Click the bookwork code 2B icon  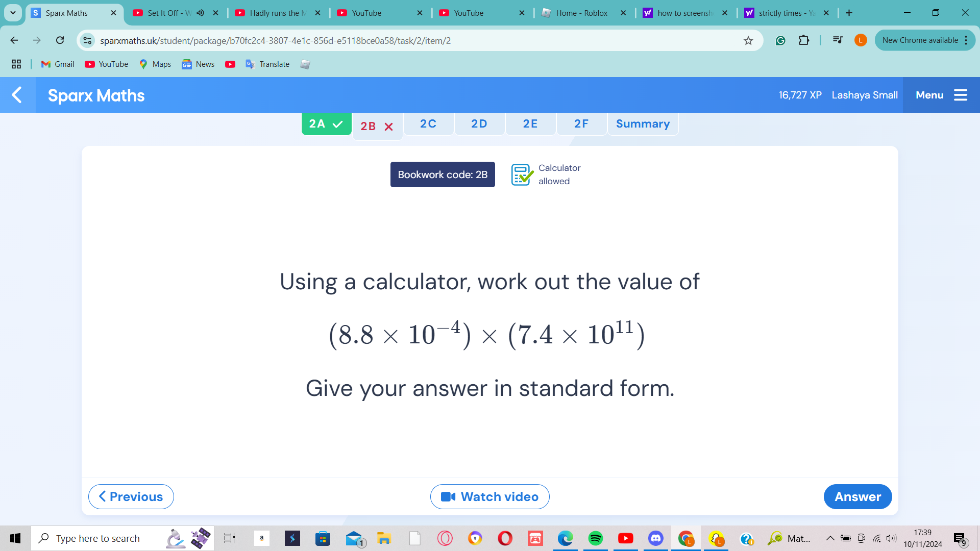(x=443, y=175)
